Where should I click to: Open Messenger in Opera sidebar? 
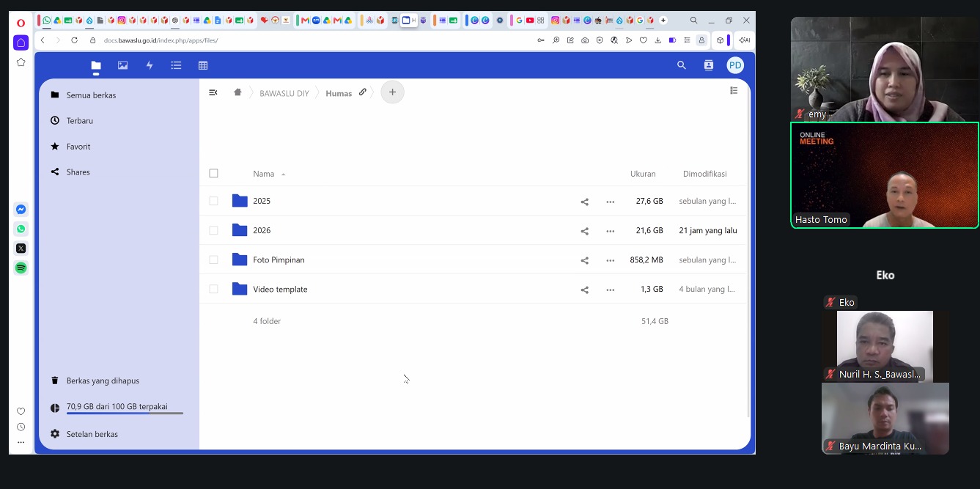pos(21,210)
